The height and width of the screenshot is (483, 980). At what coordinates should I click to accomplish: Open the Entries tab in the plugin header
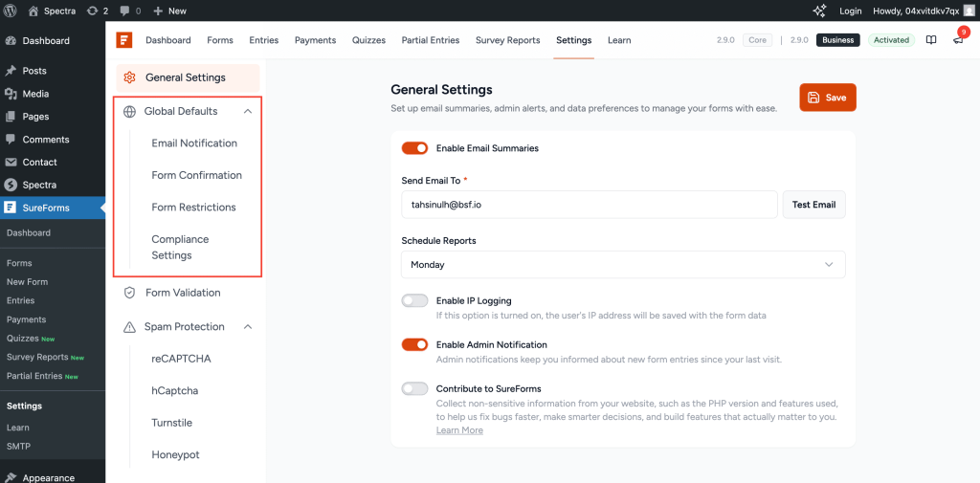point(264,40)
